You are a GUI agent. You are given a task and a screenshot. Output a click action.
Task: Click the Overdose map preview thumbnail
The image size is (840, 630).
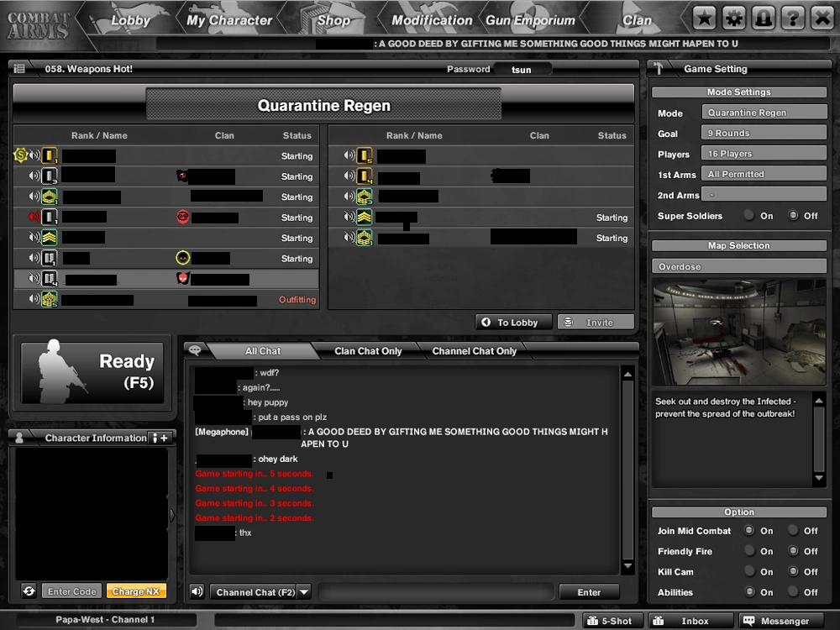[x=738, y=332]
